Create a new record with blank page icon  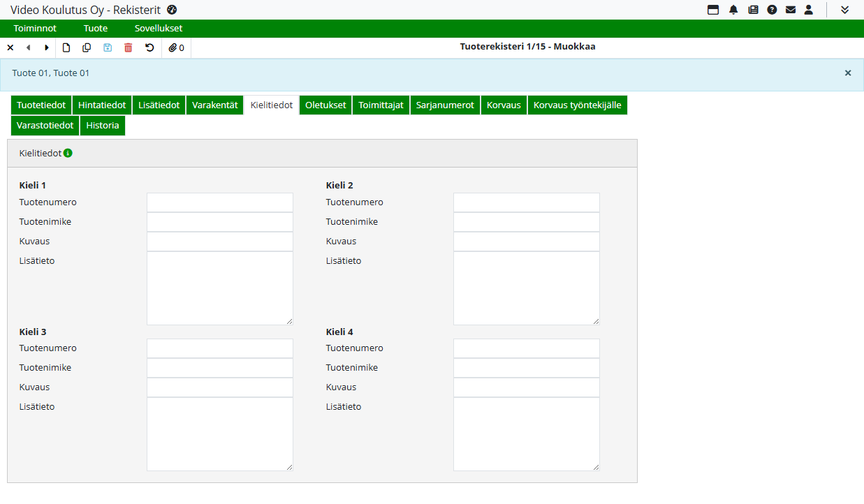coord(66,47)
